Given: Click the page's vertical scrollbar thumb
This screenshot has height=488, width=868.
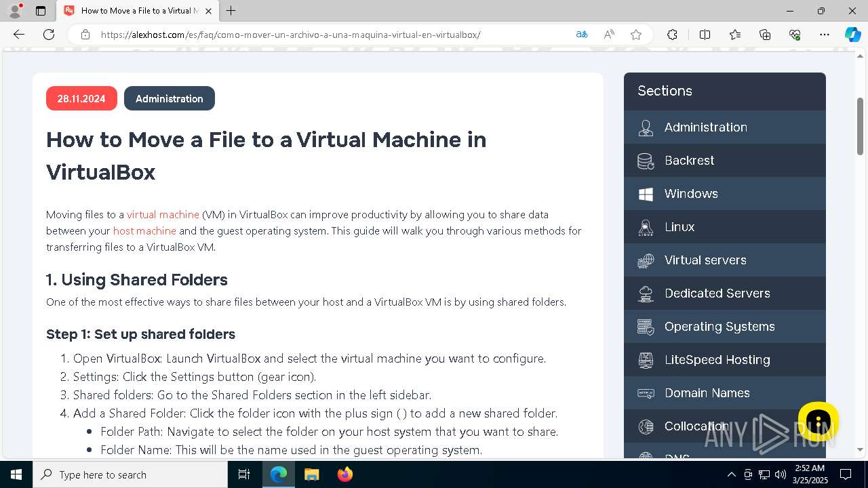Looking at the screenshot, I should click(861, 127).
